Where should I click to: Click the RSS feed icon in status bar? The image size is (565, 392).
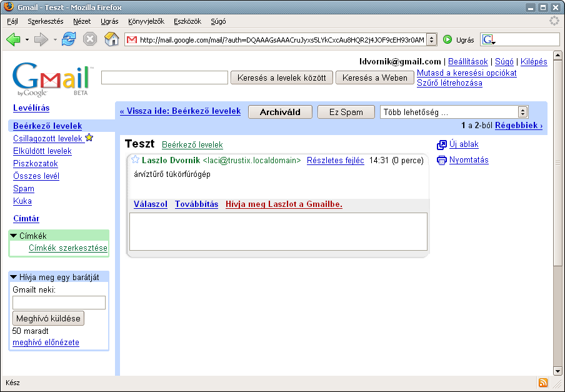pos(542,383)
